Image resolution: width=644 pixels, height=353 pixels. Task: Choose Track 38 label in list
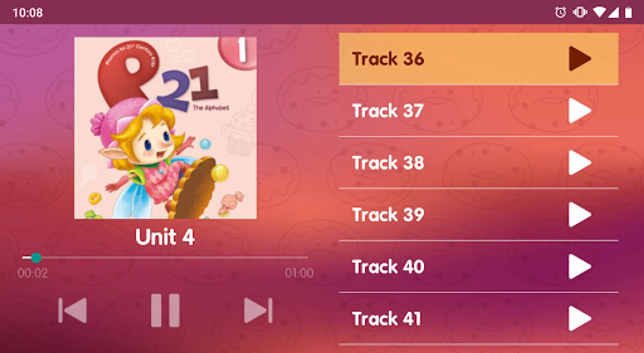click(388, 163)
